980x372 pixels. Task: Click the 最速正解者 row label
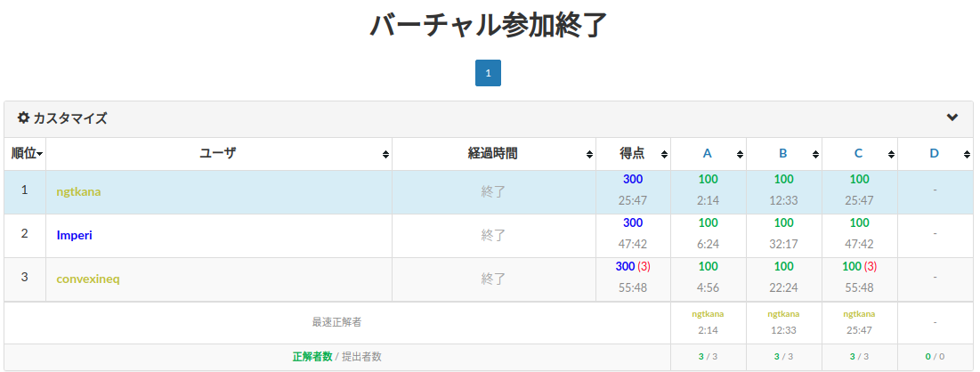coord(336,323)
